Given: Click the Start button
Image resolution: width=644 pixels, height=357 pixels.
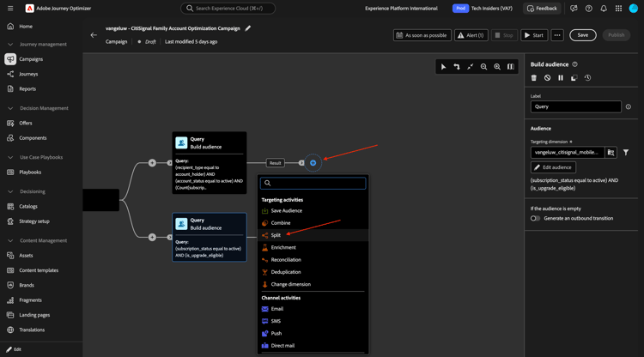Looking at the screenshot, I should point(534,35).
